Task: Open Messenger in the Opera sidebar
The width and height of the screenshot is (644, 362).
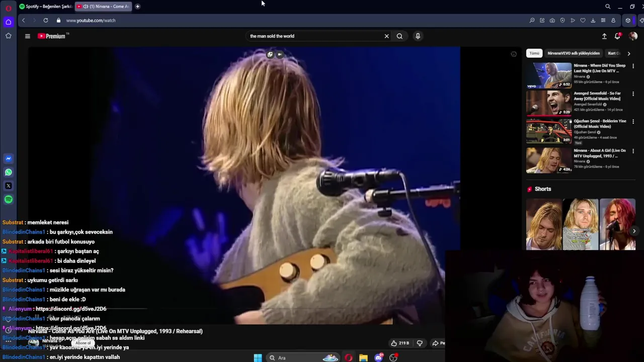Action: click(x=9, y=159)
